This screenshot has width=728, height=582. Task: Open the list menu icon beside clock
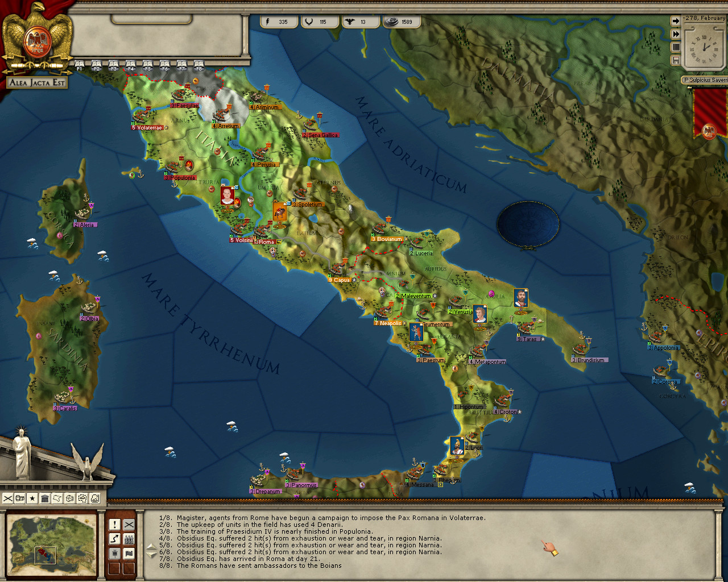point(676,47)
